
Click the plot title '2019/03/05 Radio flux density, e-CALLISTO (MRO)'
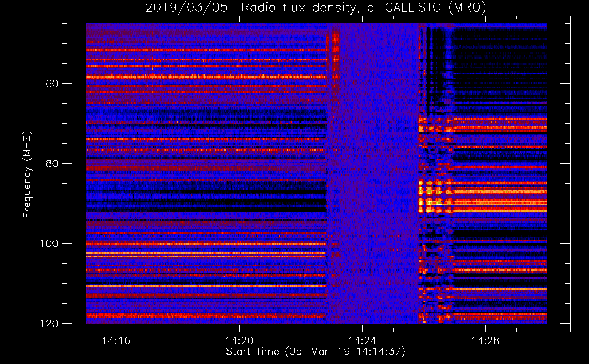tap(316, 7)
